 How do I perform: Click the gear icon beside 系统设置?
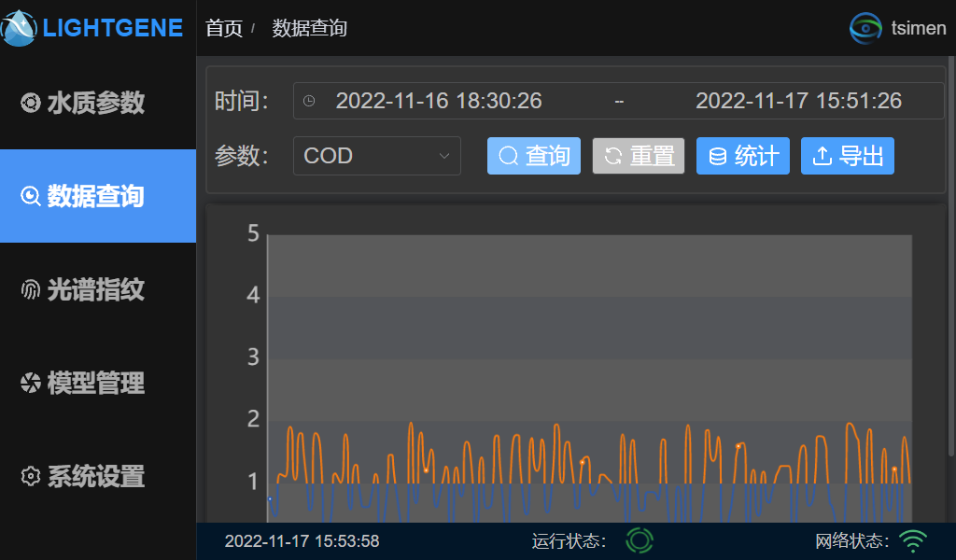31,476
